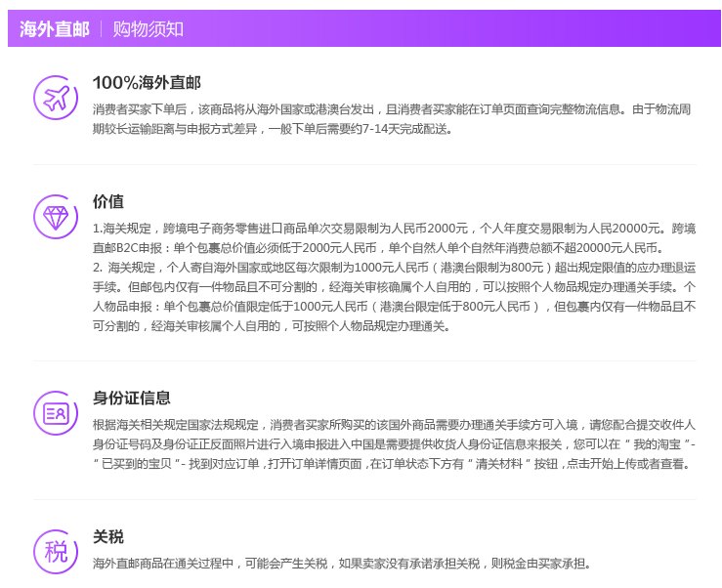
Task: Click the 身份证信息 section heading
Action: (x=132, y=398)
